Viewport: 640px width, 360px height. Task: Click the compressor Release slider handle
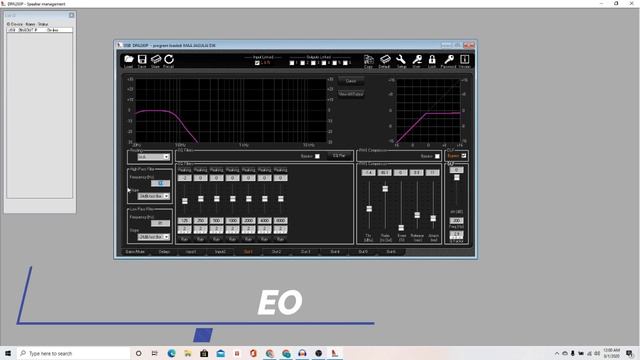click(x=417, y=215)
